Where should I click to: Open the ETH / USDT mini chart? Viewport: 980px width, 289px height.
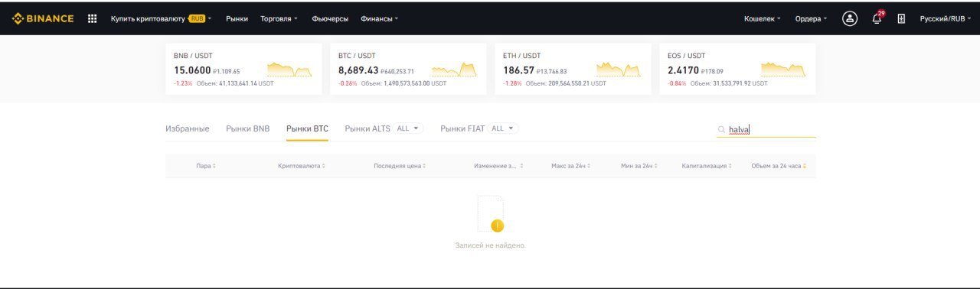pyautogui.click(x=619, y=70)
